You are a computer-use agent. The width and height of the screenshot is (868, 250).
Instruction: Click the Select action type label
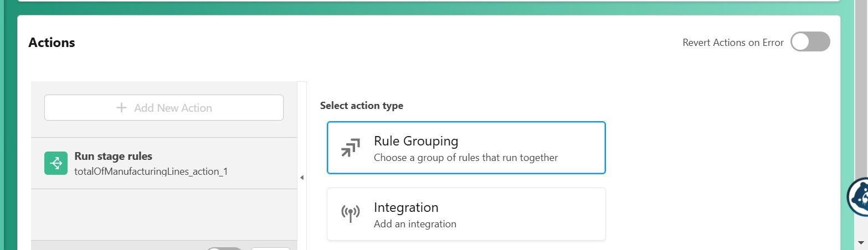tap(362, 106)
